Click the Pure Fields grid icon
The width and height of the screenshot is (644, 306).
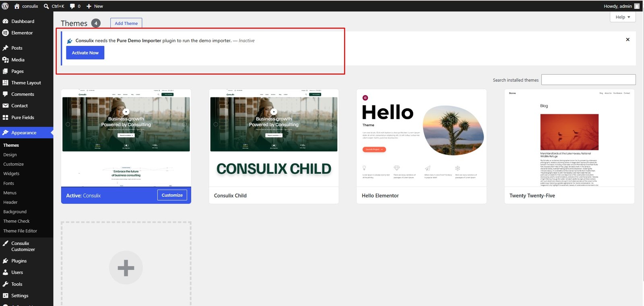pos(6,117)
